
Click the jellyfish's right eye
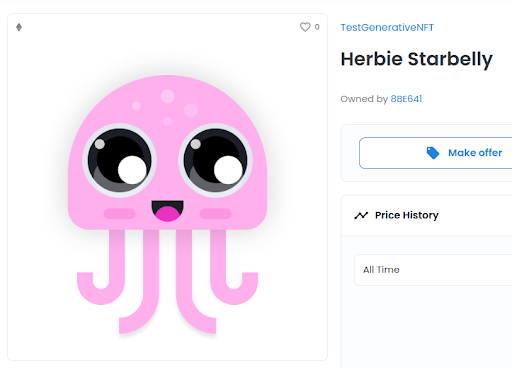click(x=216, y=160)
